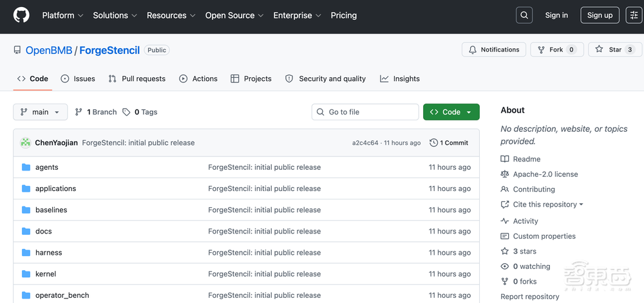Star the ForgeStencil repository

coord(615,50)
